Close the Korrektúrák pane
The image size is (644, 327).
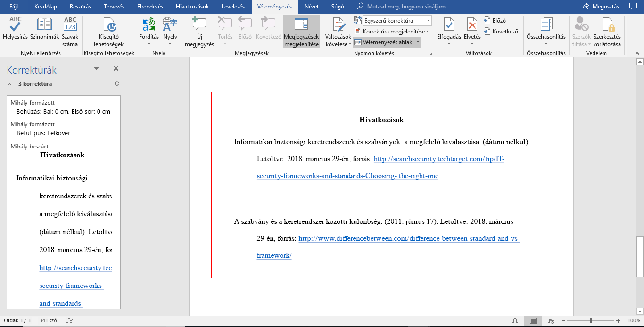pos(116,69)
